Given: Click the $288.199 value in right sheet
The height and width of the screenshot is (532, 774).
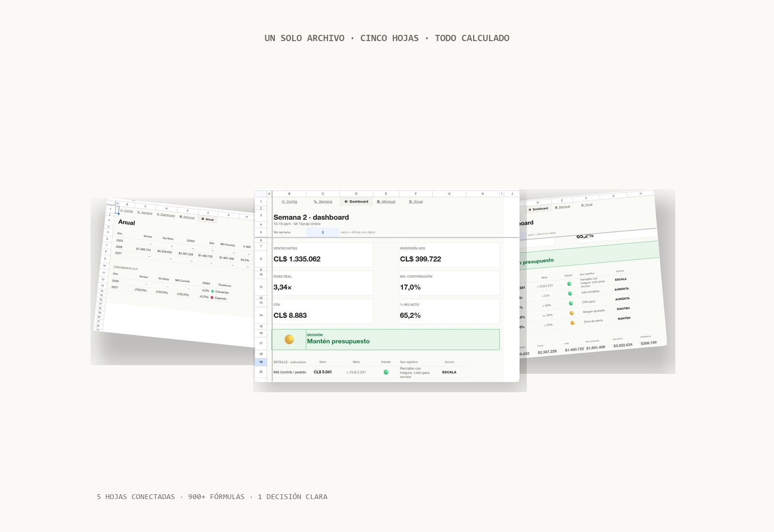Looking at the screenshot, I should 649,343.
